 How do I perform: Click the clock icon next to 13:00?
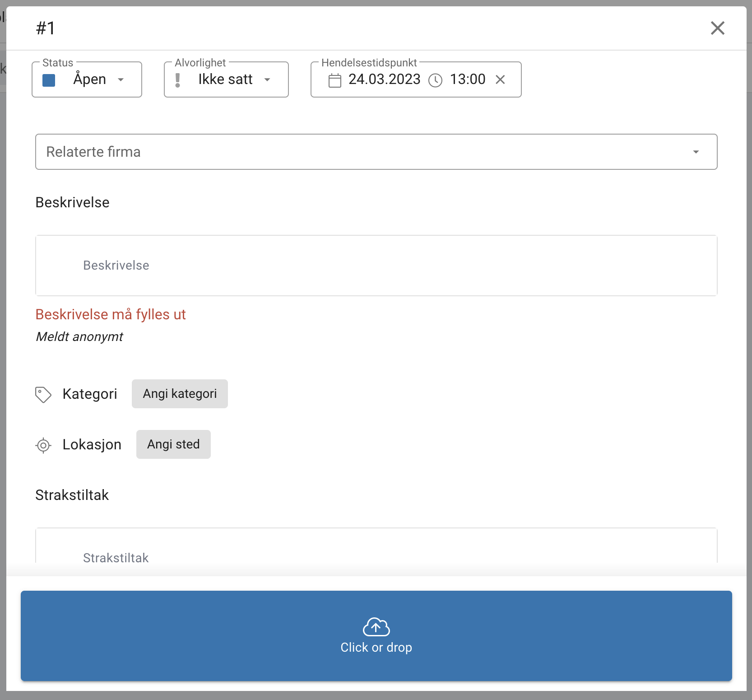click(x=435, y=80)
